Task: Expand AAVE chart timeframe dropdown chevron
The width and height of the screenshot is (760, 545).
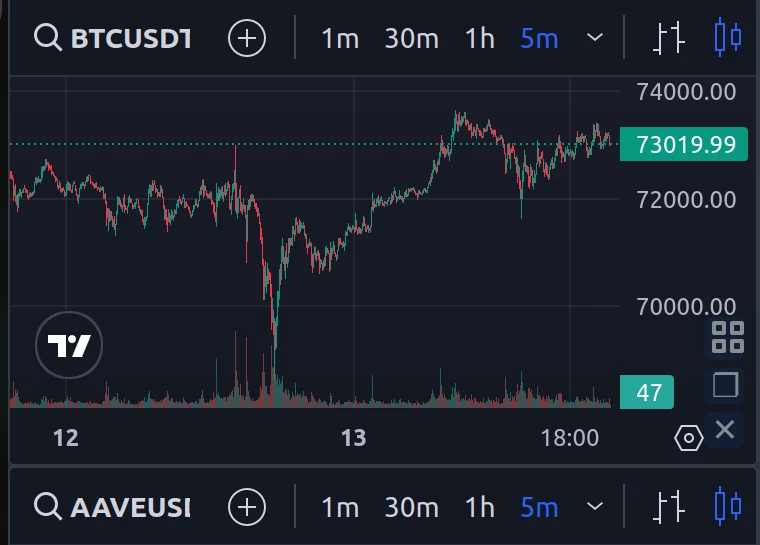Action: tap(595, 506)
